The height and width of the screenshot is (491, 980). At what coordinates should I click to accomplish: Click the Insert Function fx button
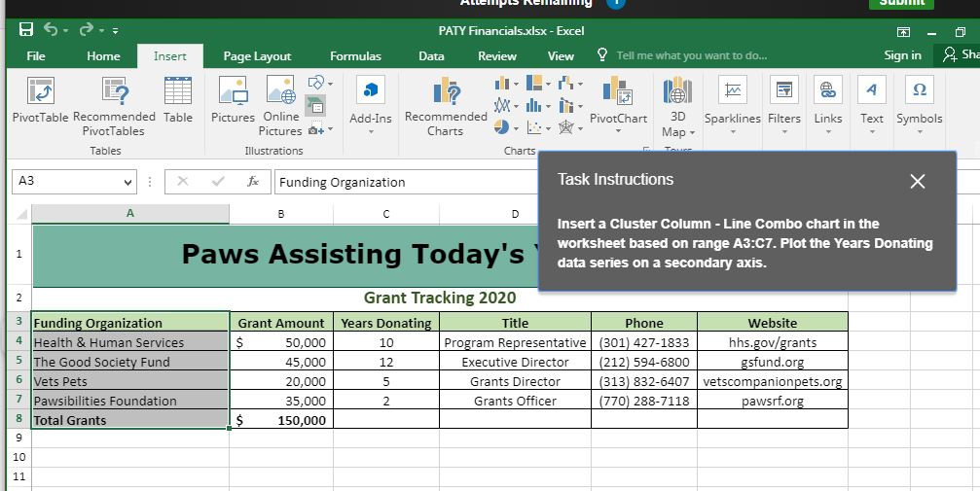tap(252, 181)
